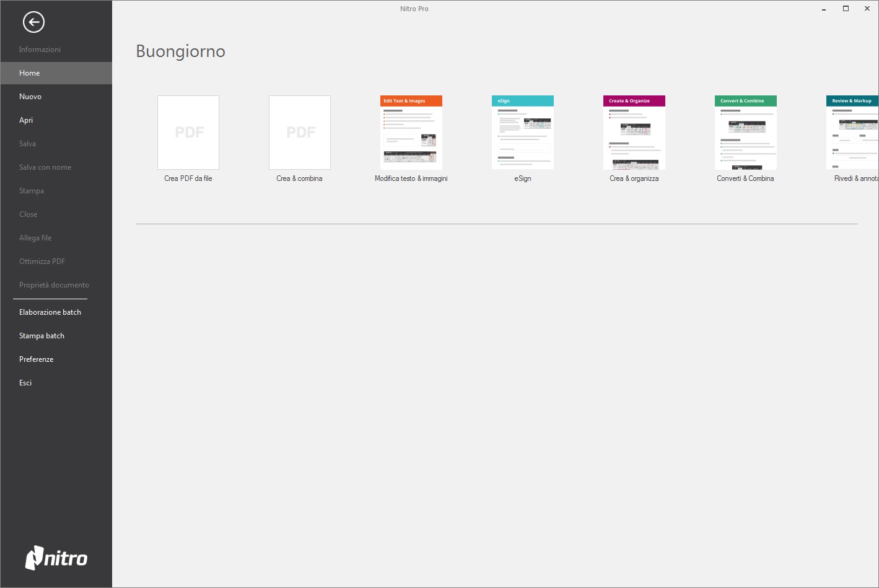Screen dimensions: 879x588
Task: Click the Rivedi & annota label
Action: coord(856,178)
